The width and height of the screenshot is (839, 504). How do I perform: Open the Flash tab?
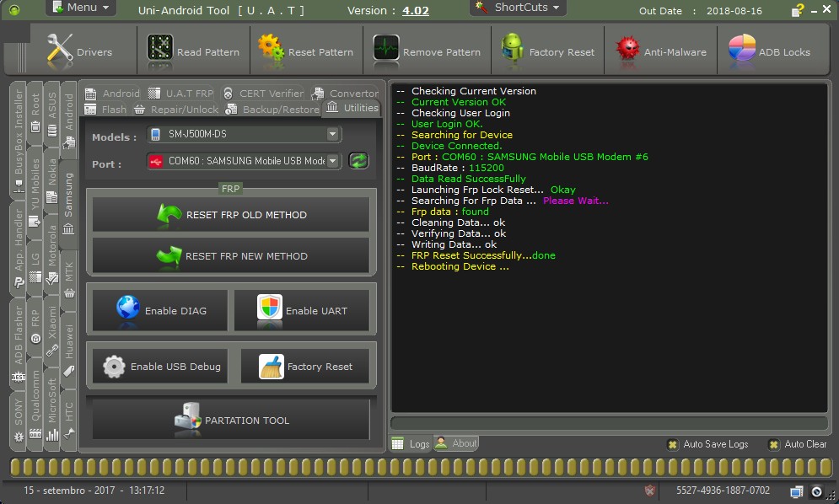pos(106,110)
